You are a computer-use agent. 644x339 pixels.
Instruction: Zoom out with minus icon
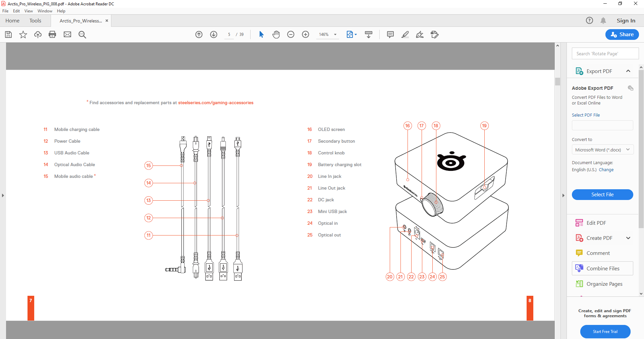point(291,35)
